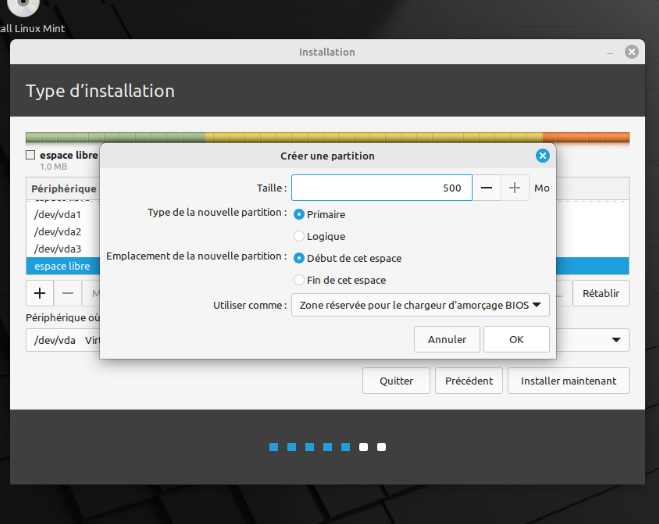
Task: Increase partition size with plus stepper
Action: [x=514, y=188]
